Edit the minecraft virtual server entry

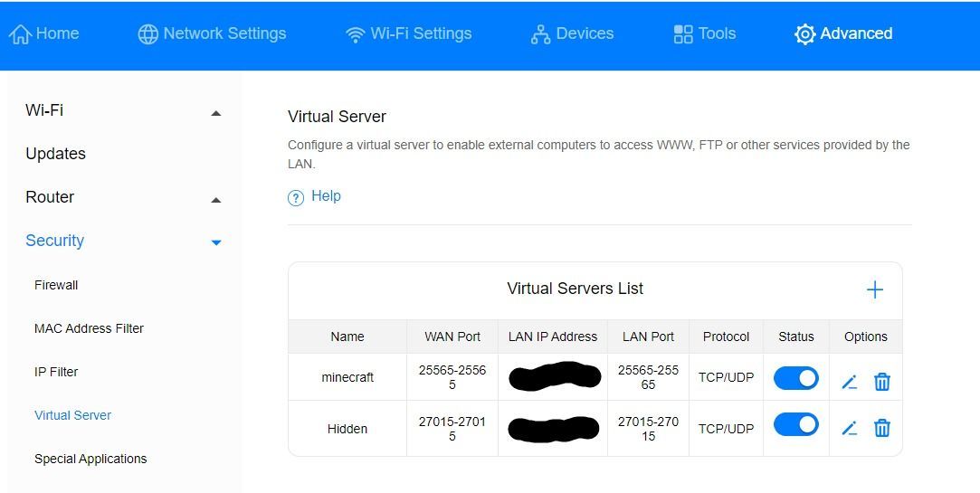point(849,382)
